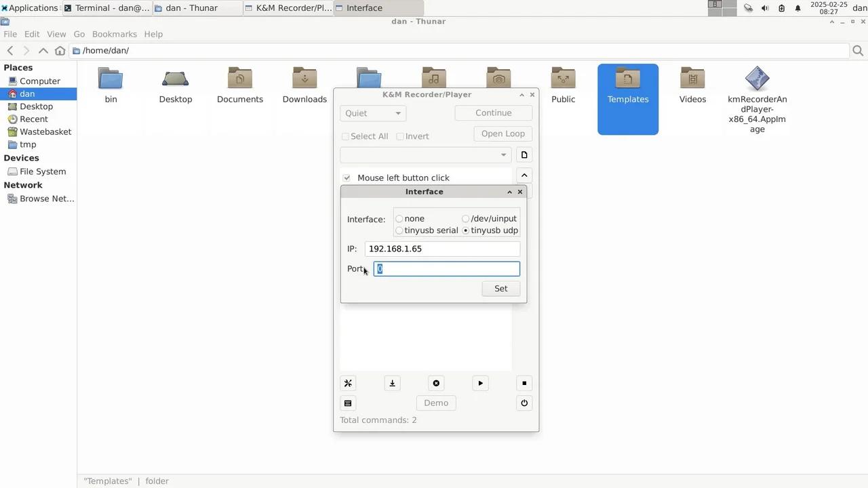The height and width of the screenshot is (488, 868).
Task: Open the notification bell in system tray
Action: pos(797,8)
